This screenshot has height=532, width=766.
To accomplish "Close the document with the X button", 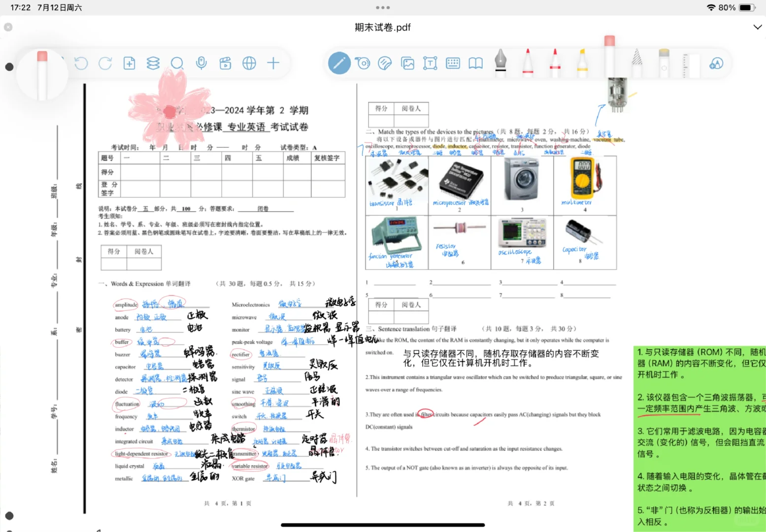I will click(x=8, y=27).
